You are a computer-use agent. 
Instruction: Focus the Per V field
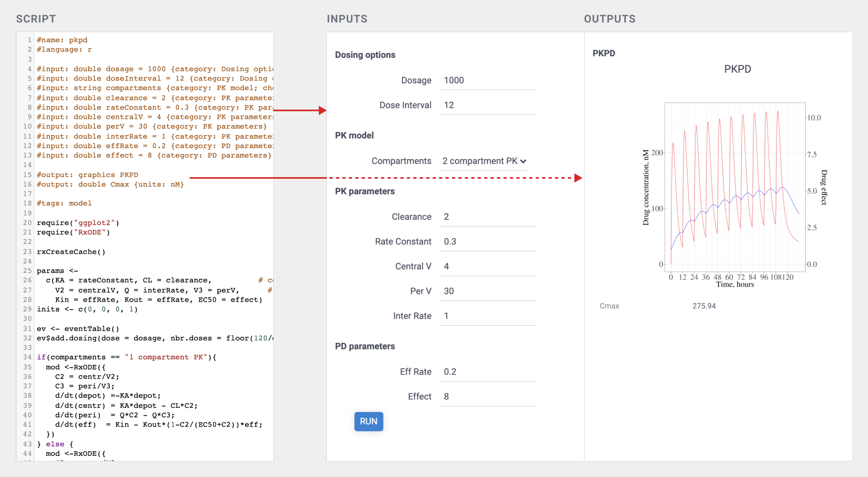488,291
